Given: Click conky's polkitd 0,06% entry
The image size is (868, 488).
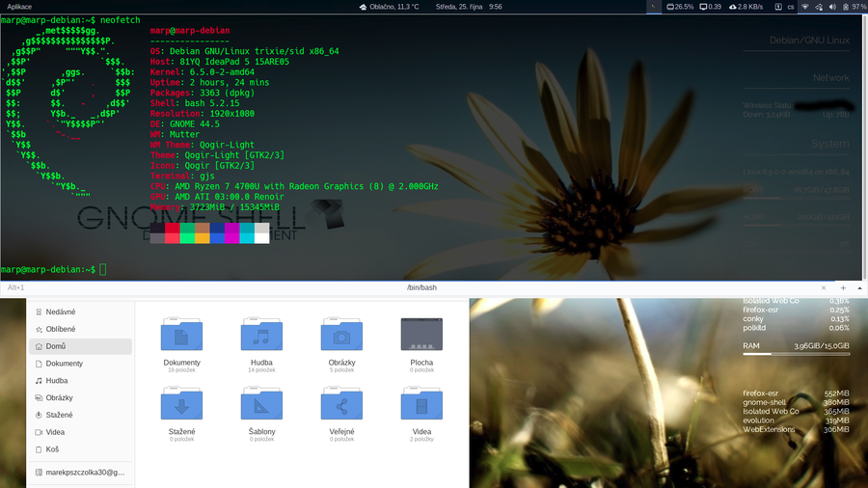Looking at the screenshot, I should point(796,328).
